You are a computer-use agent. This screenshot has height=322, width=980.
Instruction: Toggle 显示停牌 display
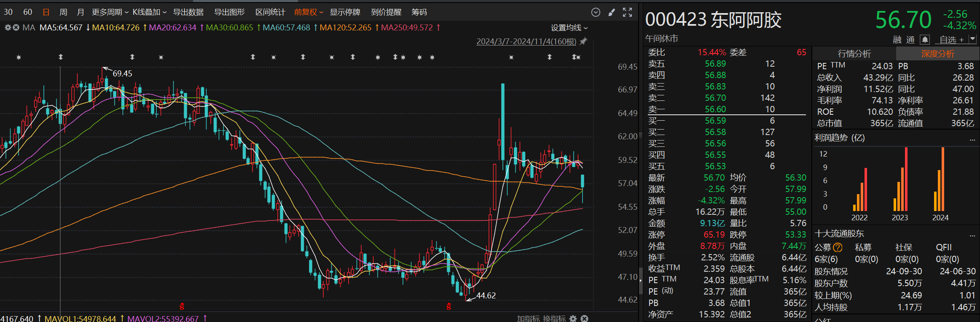click(345, 12)
